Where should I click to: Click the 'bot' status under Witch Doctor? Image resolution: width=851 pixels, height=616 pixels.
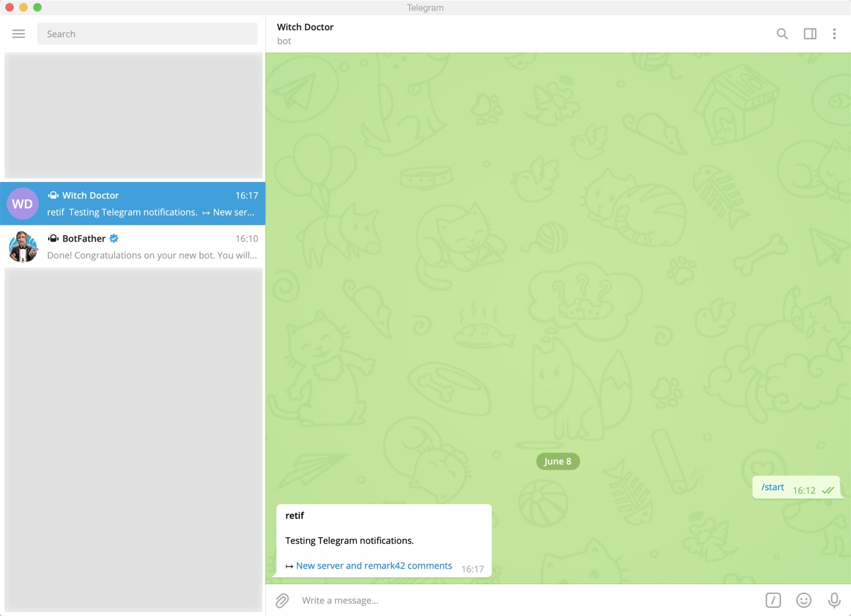284,41
